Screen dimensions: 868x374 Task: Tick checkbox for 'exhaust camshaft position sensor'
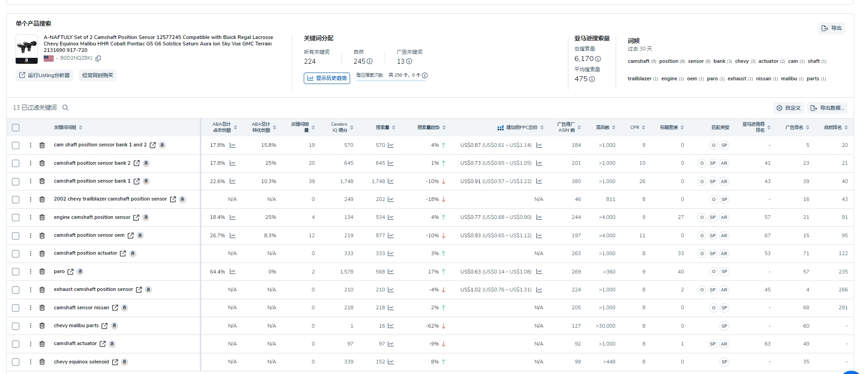point(16,290)
